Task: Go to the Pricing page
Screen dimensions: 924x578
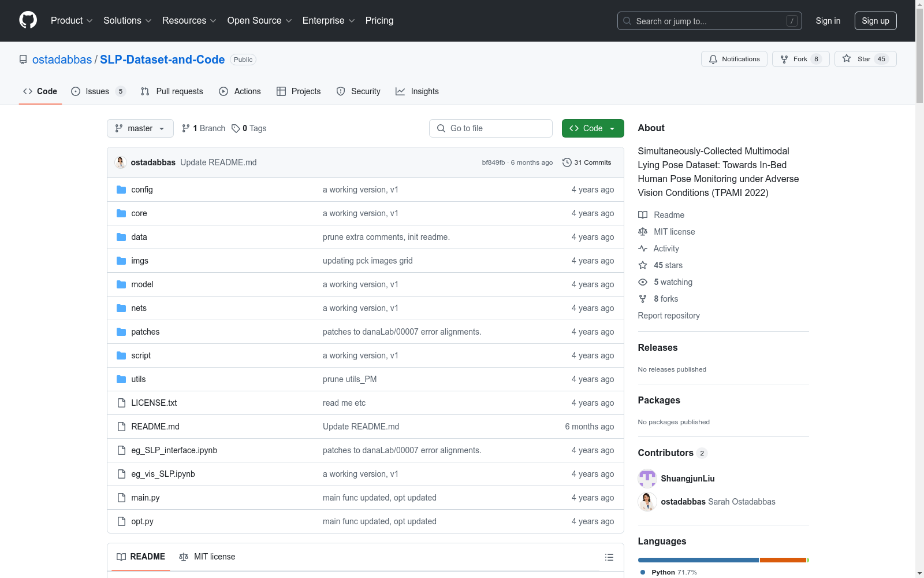Action: (x=379, y=21)
